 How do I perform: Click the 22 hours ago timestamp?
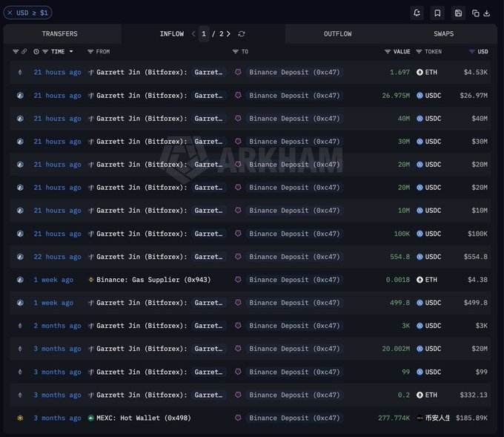click(58, 257)
